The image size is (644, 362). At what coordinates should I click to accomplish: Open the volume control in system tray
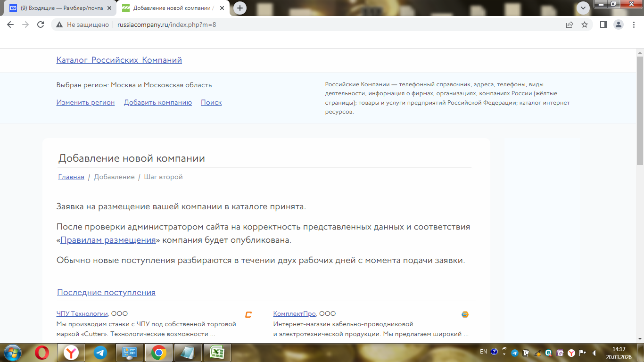(594, 352)
